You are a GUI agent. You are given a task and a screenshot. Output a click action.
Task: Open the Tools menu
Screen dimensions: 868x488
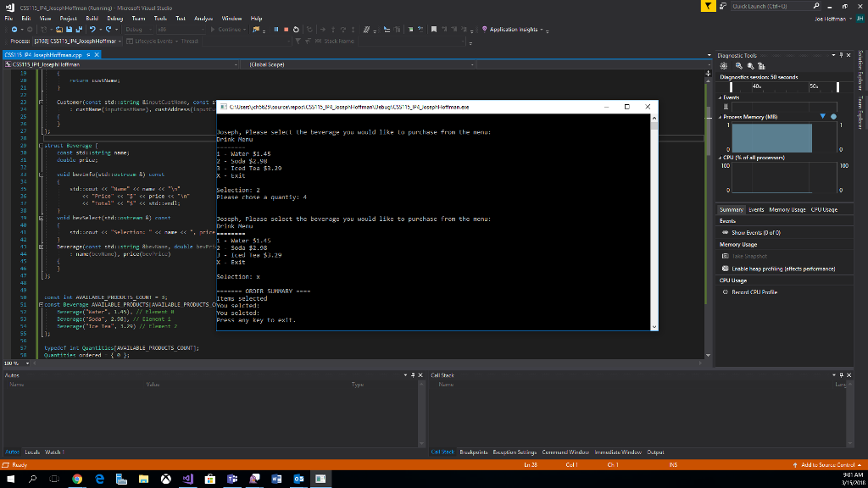[160, 19]
